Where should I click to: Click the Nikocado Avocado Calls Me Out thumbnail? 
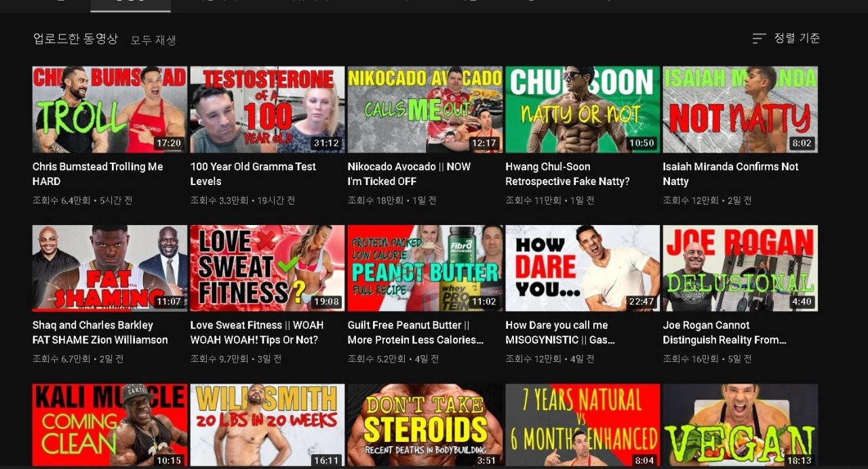[x=425, y=109]
